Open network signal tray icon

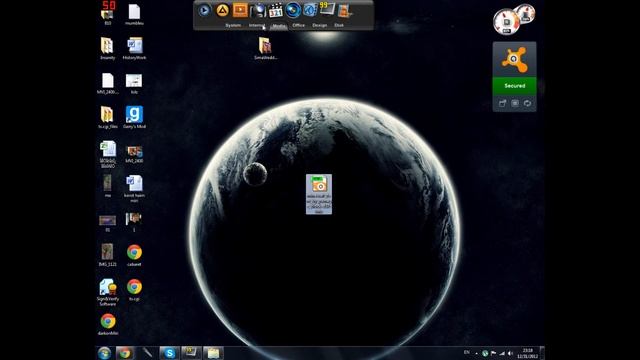[502, 353]
